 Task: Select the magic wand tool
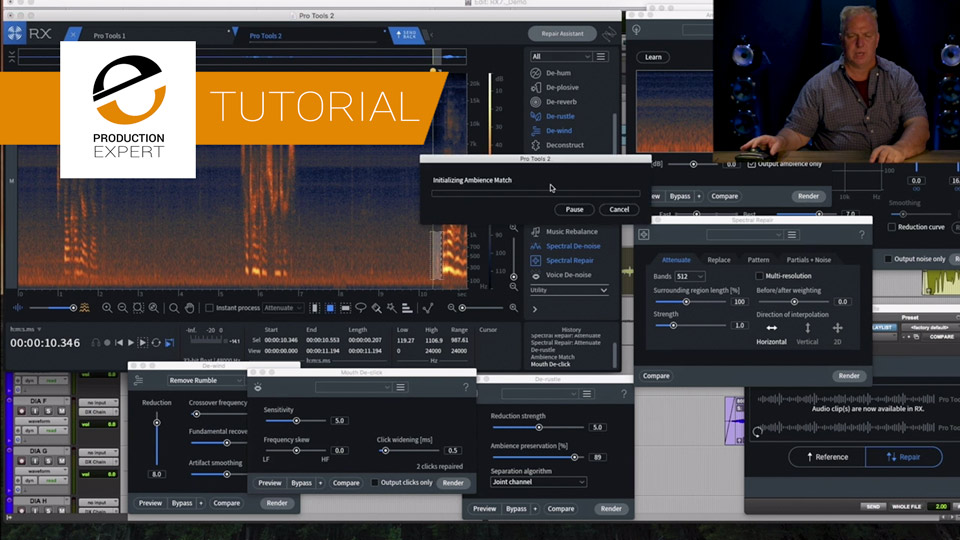391,308
